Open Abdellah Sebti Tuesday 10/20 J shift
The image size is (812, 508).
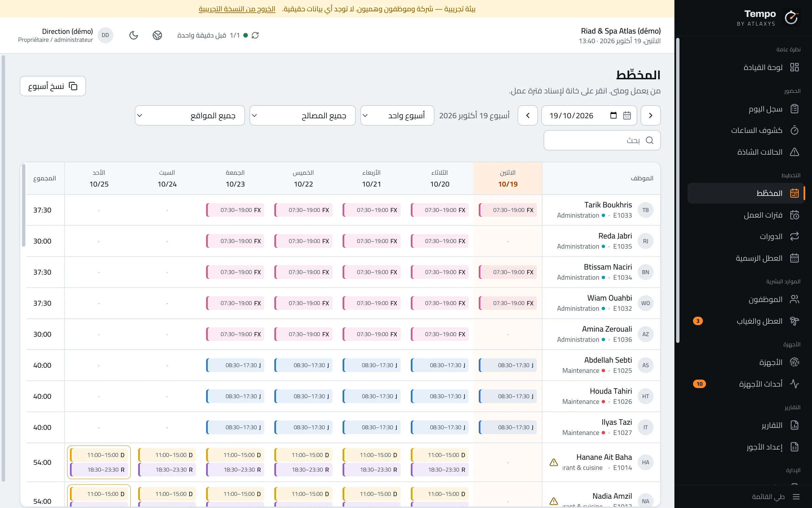(440, 365)
